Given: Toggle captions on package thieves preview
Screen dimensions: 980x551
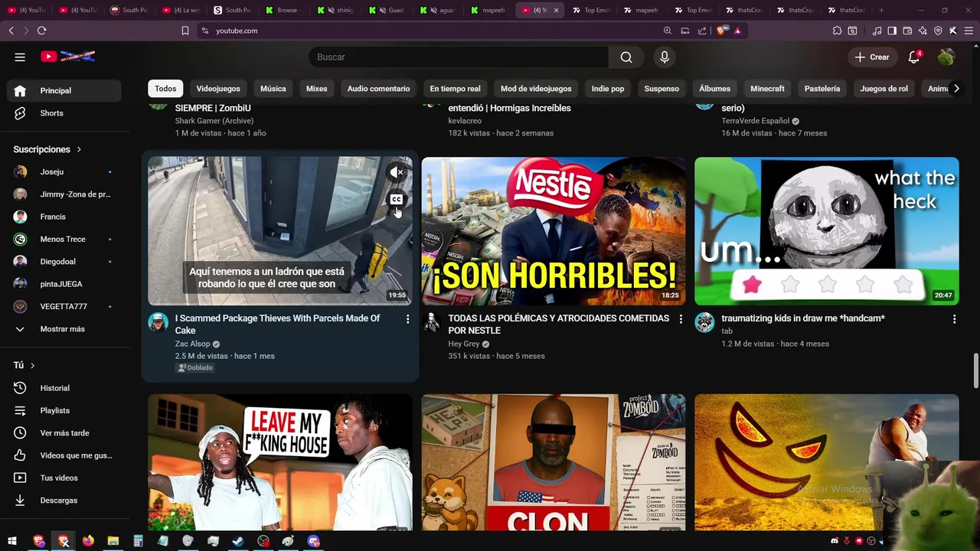Looking at the screenshot, I should 396,200.
